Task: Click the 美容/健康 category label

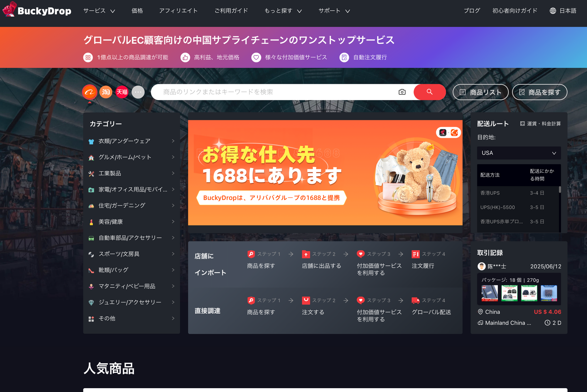Action: click(111, 222)
